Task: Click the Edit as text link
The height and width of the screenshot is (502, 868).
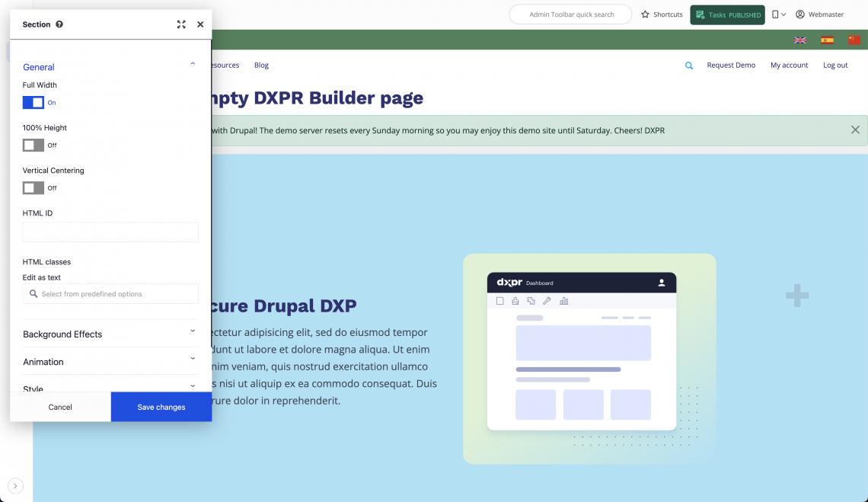Action: point(42,277)
